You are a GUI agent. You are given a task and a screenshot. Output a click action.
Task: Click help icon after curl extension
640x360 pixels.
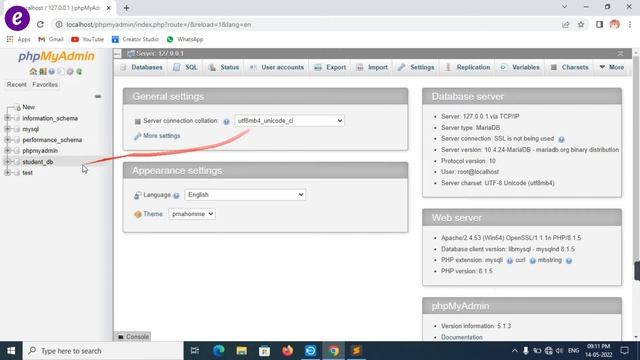coord(532,260)
